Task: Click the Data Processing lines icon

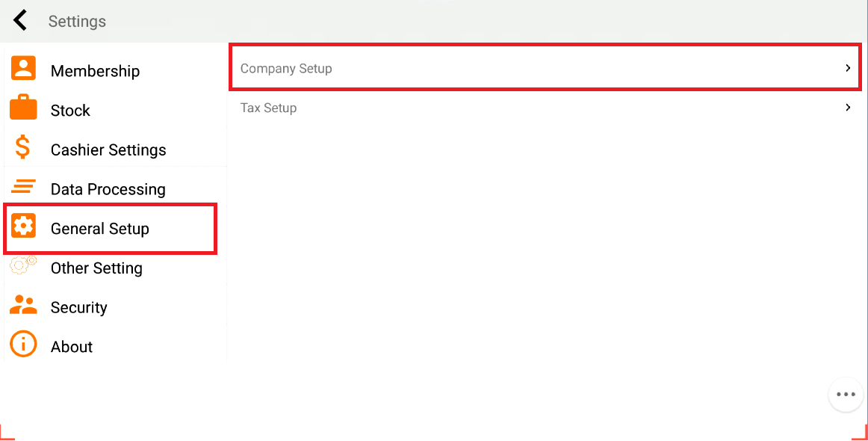Action: tap(23, 186)
